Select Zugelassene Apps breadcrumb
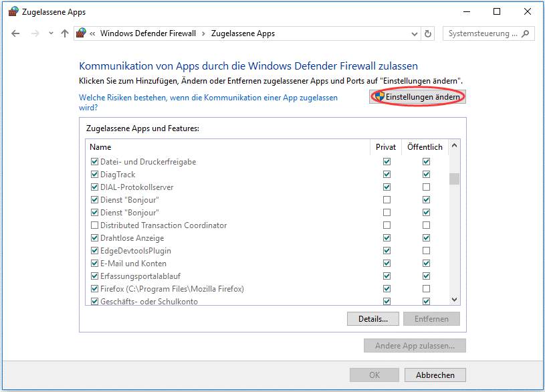 [x=243, y=33]
